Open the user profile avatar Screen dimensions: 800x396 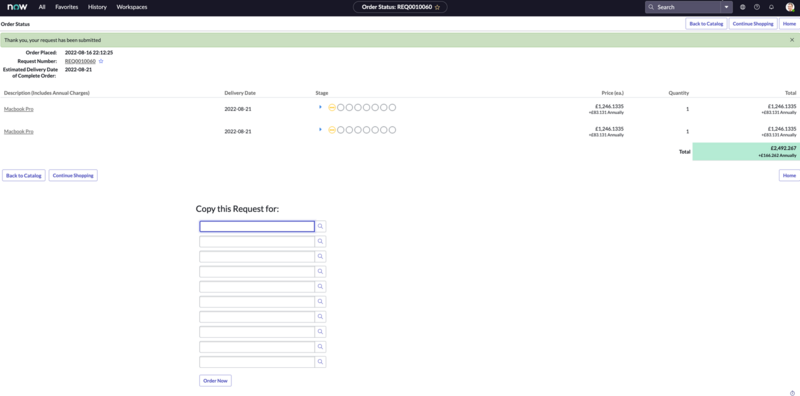(790, 7)
